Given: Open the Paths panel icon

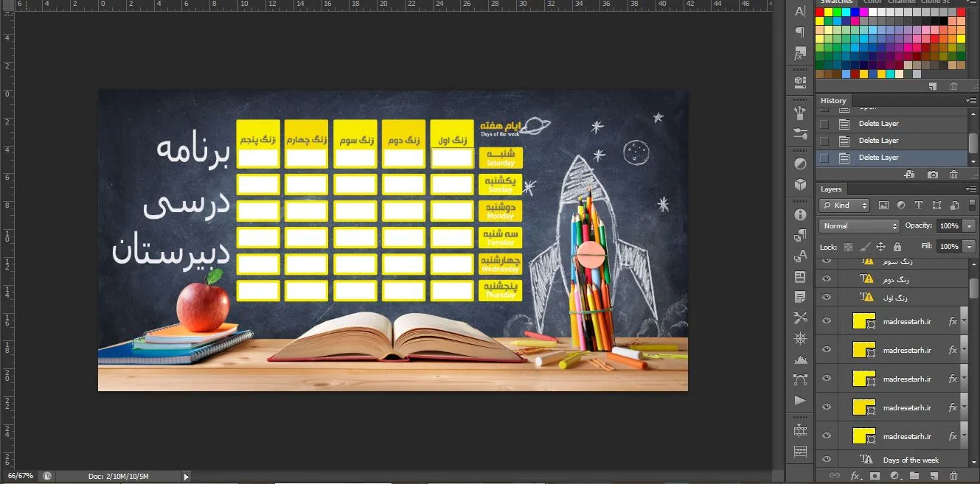Looking at the screenshot, I should point(800,379).
